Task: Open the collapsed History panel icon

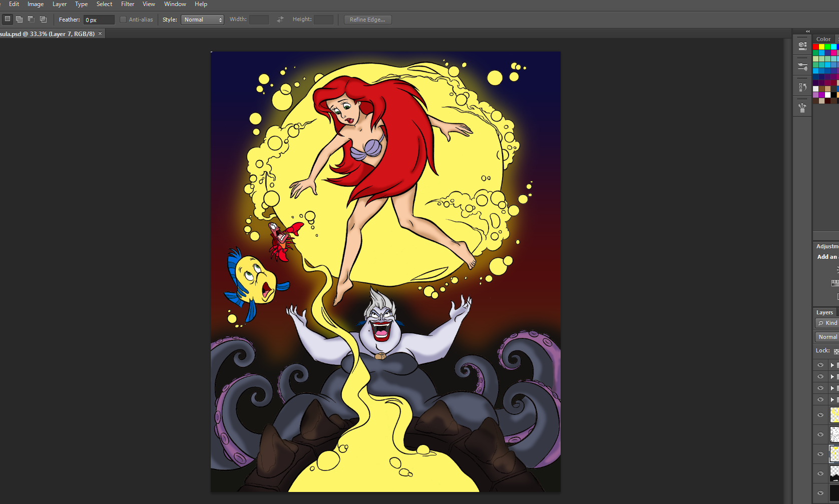Action: click(802, 87)
